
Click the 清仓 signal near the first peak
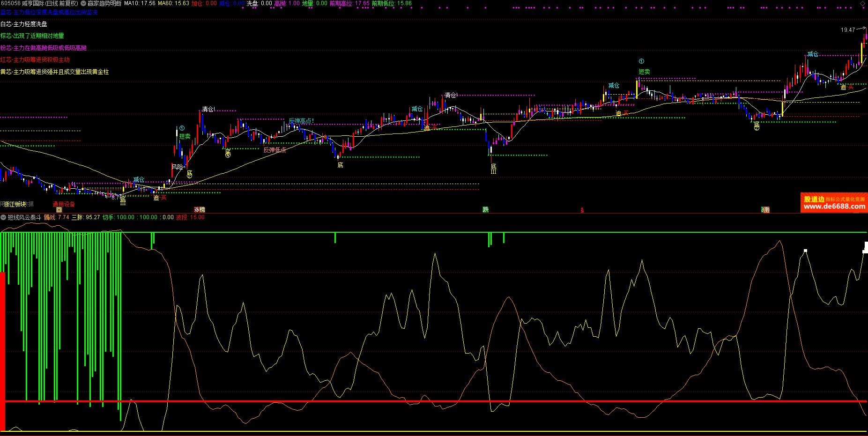pos(208,109)
